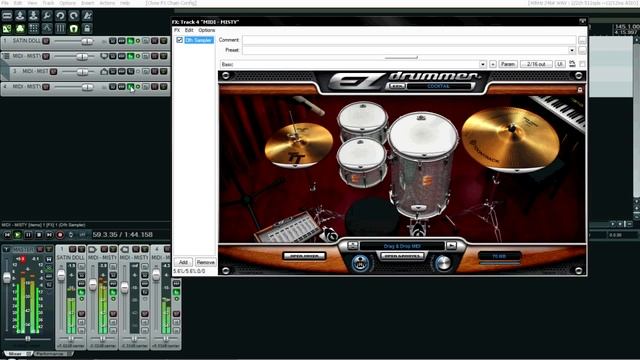Click folder icon on track 2 MIDI - MISTY
This screenshot has width=640, height=360.
104,56
